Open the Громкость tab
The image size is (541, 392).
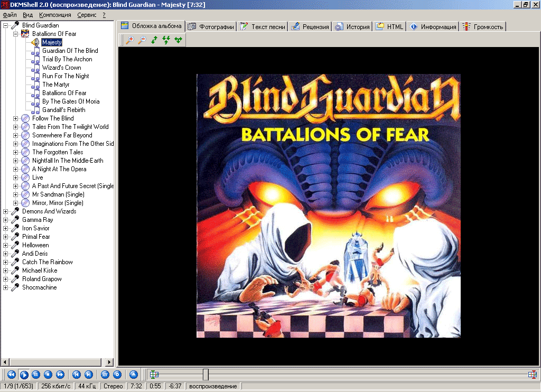(x=483, y=26)
